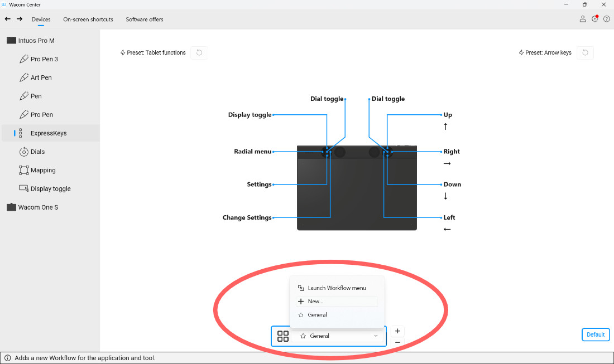614x364 pixels.
Task: Go back with the left arrow
Action: click(7, 19)
